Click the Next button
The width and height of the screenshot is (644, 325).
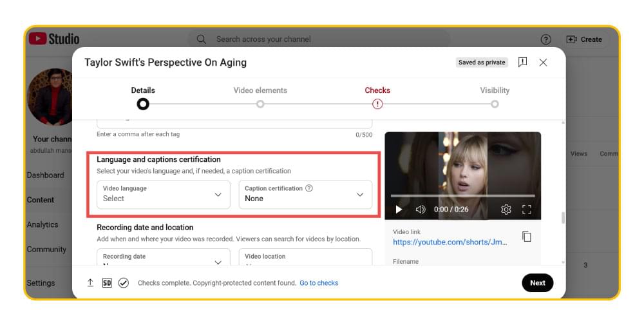(x=537, y=282)
